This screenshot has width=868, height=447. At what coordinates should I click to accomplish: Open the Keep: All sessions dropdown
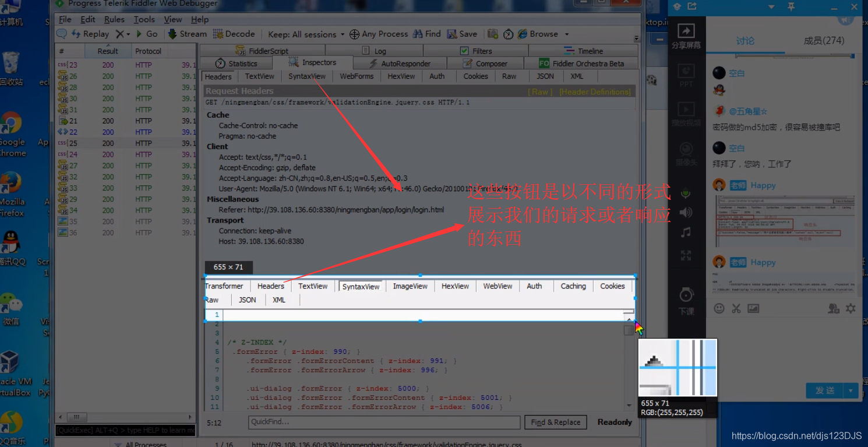pyautogui.click(x=306, y=34)
